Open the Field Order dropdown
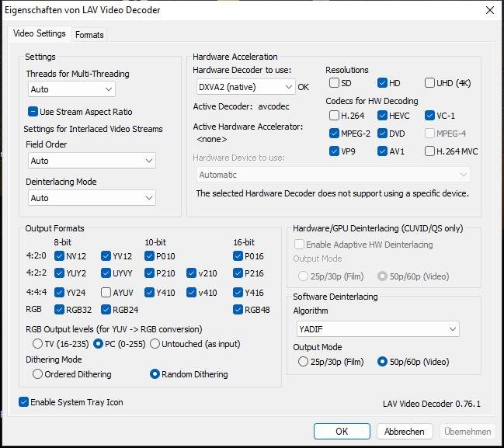Image resolution: width=504 pixels, height=448 pixels. (92, 161)
